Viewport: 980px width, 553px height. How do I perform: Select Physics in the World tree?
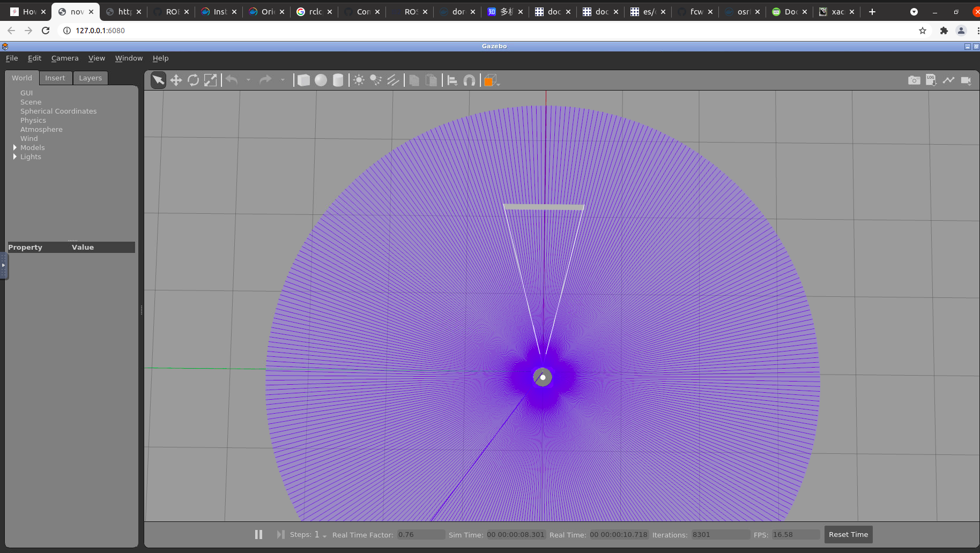(33, 120)
